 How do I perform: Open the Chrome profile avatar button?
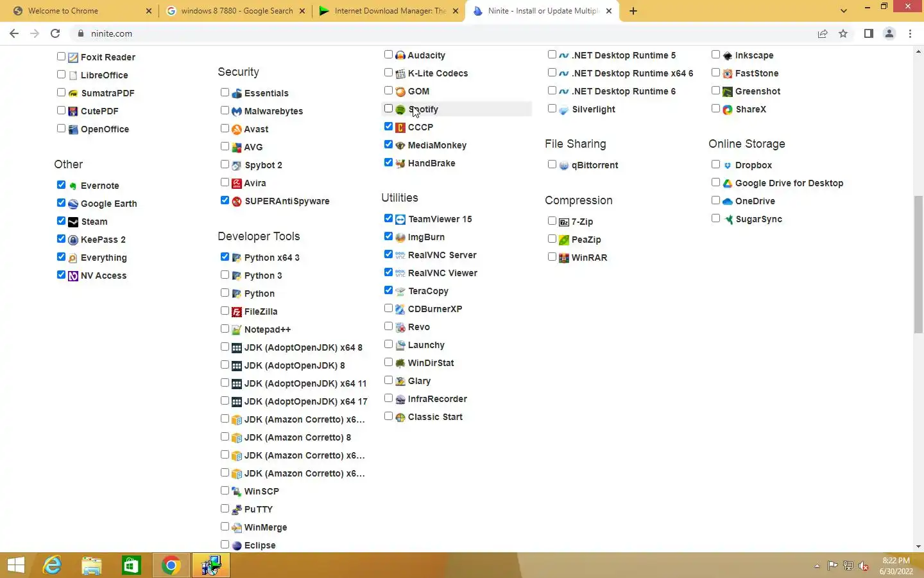pyautogui.click(x=889, y=33)
